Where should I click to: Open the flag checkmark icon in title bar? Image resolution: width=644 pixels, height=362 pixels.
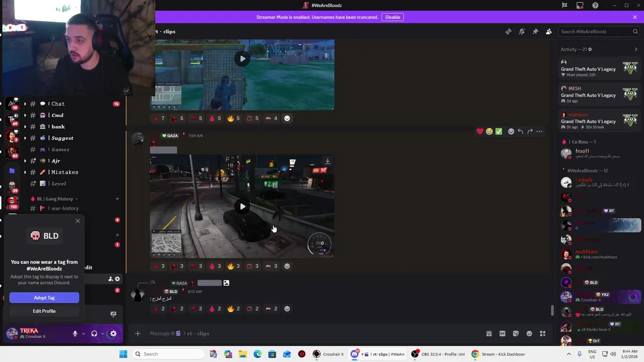click(565, 6)
